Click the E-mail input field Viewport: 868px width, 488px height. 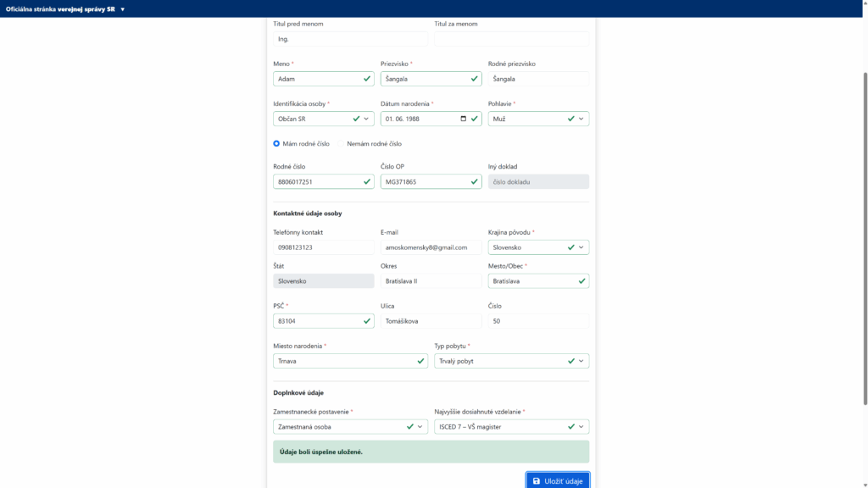click(x=431, y=247)
